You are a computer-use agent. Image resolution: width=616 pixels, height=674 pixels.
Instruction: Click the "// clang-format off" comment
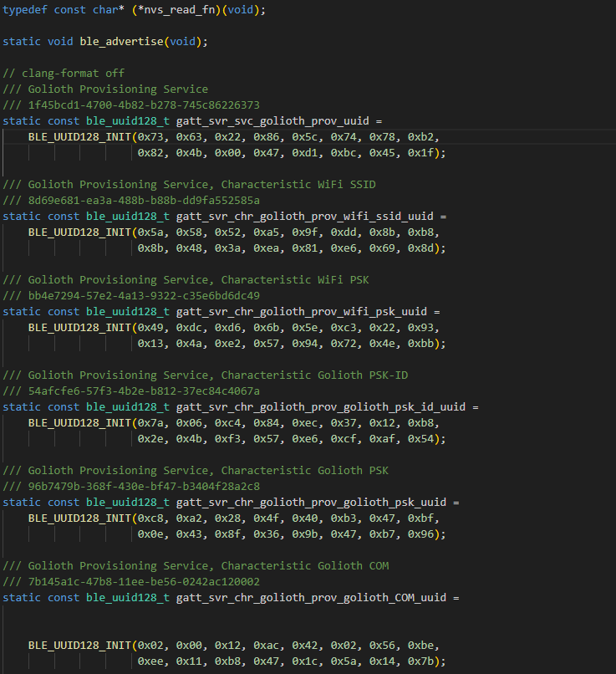pyautogui.click(x=64, y=73)
